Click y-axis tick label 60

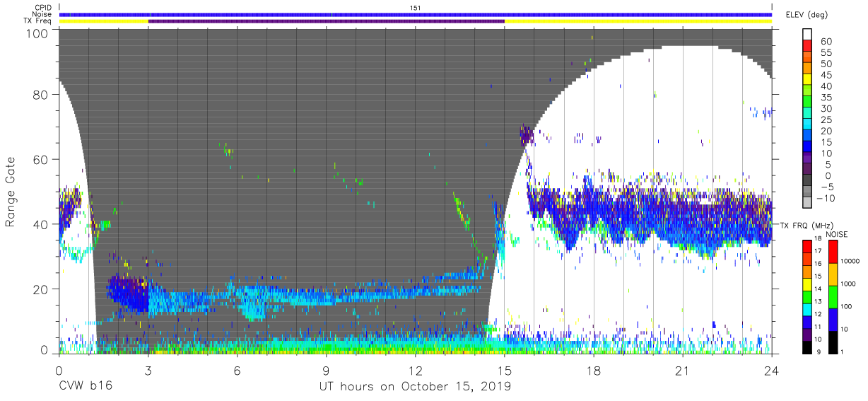(x=41, y=160)
